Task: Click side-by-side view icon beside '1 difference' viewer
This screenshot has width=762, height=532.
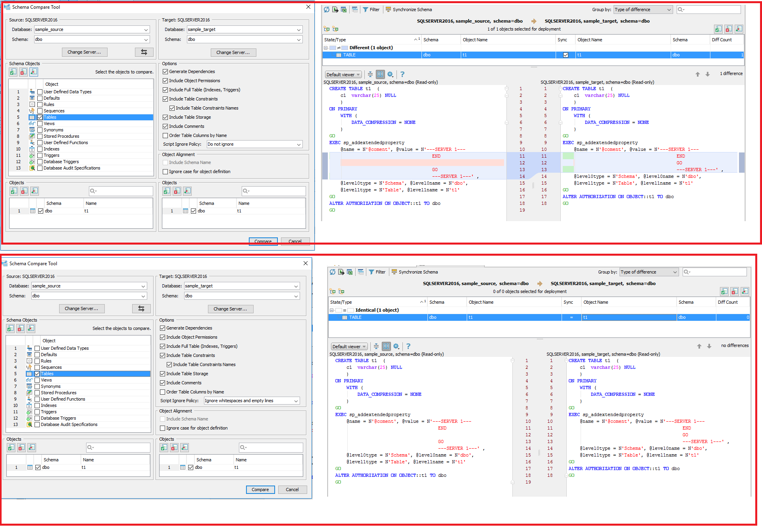Action: point(380,74)
